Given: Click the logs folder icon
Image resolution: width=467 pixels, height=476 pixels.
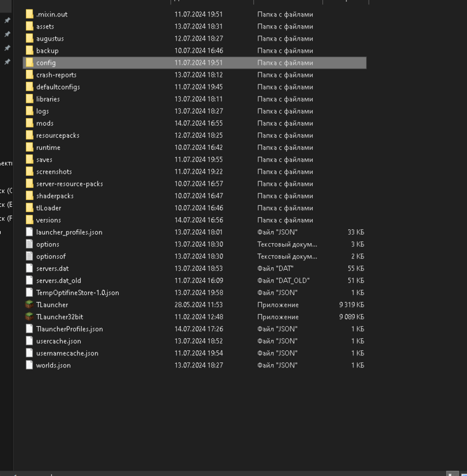Looking at the screenshot, I should click(x=29, y=111).
